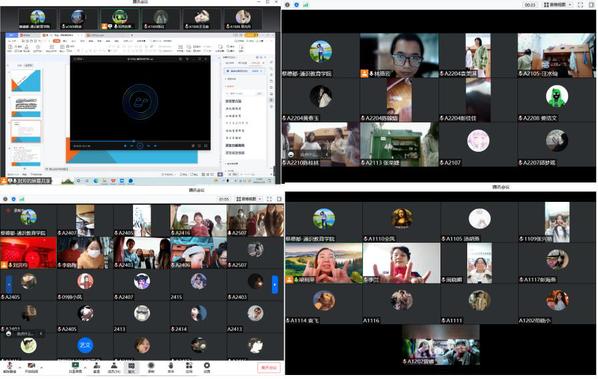
Task: Click the red leave meeting button
Action: click(x=269, y=367)
